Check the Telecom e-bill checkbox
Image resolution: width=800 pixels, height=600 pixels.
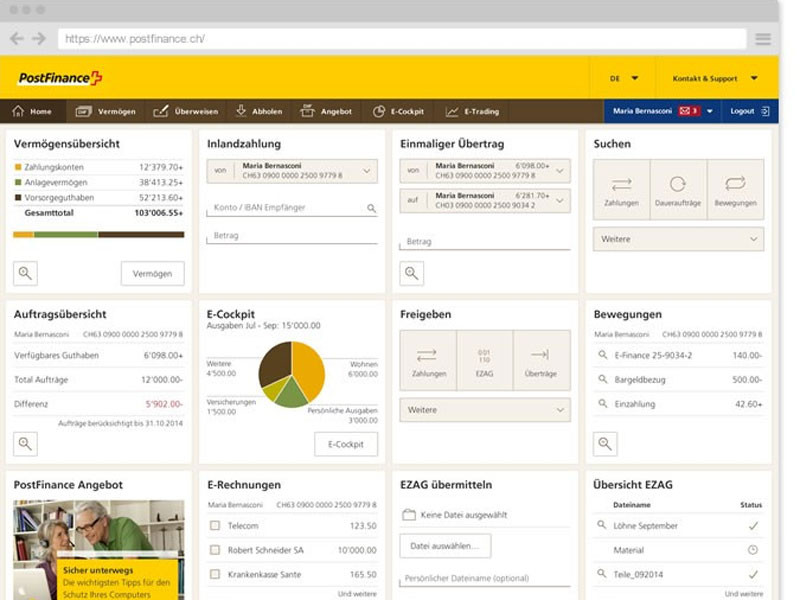coord(215,526)
